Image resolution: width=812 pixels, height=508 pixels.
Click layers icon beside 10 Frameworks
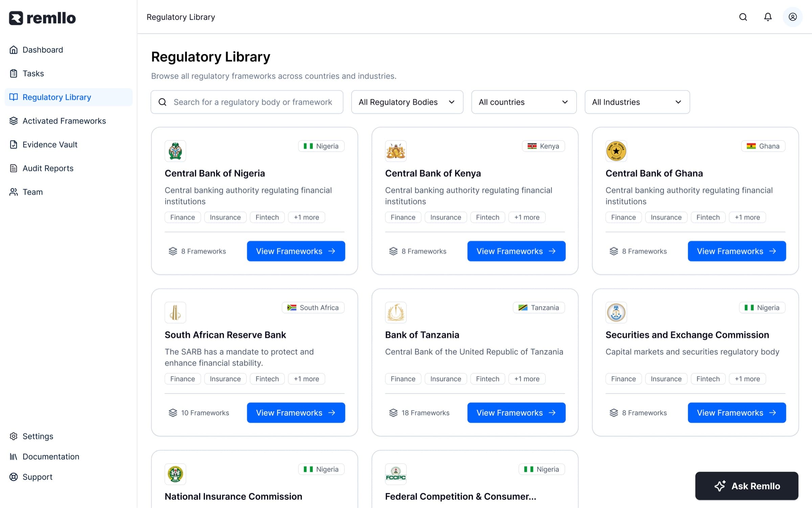[x=173, y=413]
